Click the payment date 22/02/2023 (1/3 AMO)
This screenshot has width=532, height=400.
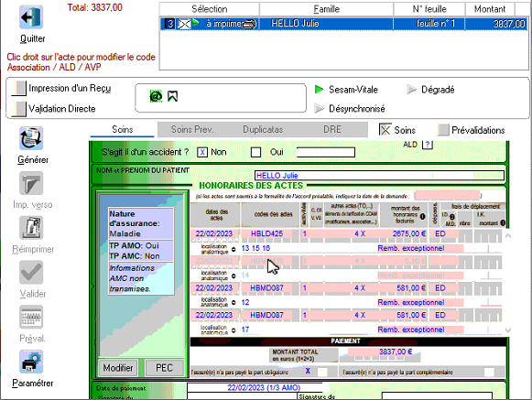tap(264, 387)
